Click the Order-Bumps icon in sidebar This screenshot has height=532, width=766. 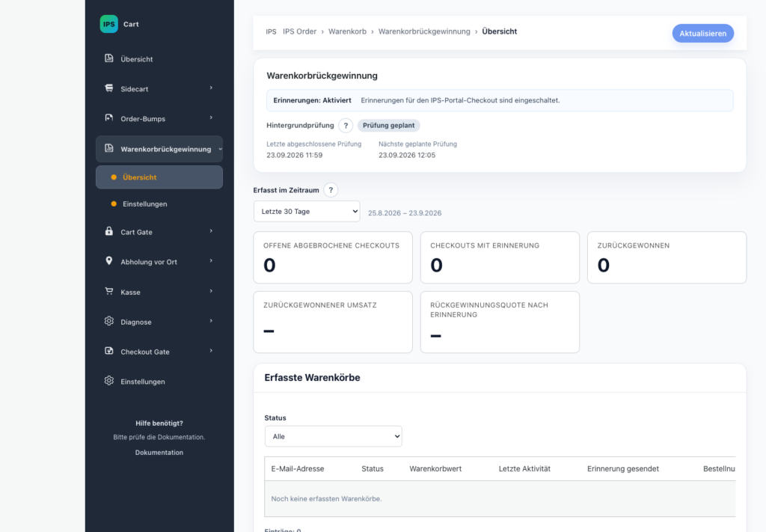coord(109,118)
